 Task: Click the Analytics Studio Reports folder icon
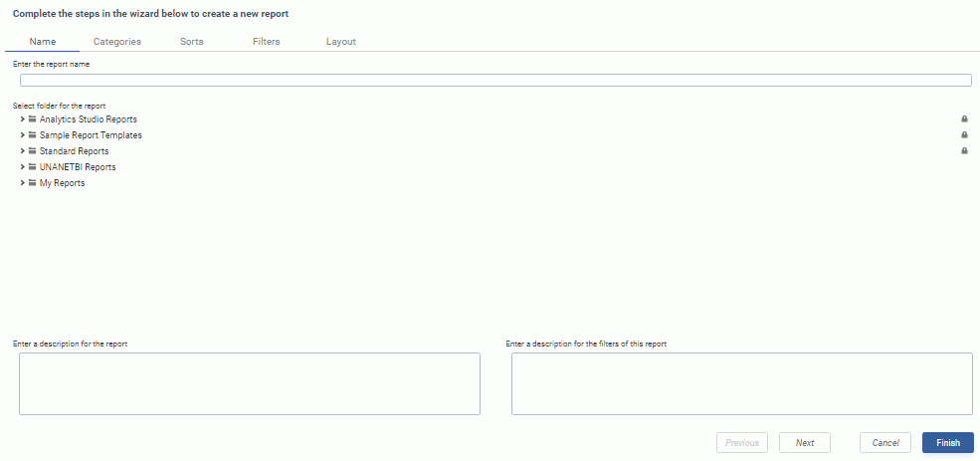click(x=33, y=118)
